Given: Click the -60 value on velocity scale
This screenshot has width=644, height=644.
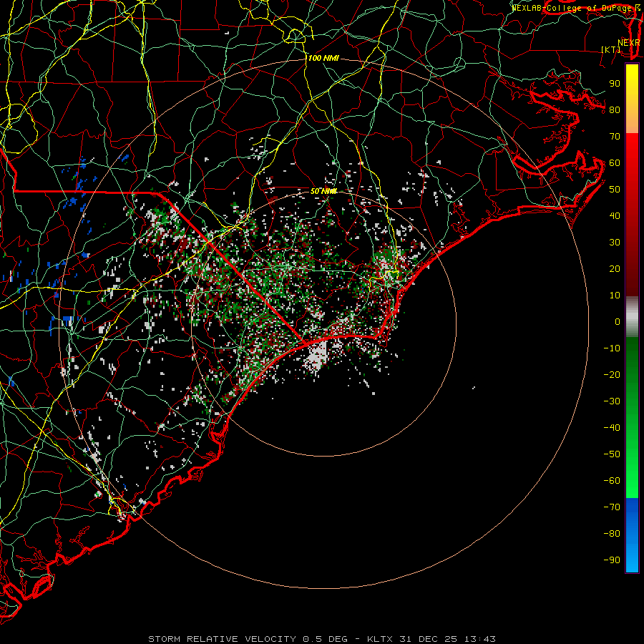Looking at the screenshot, I should 612,481.
